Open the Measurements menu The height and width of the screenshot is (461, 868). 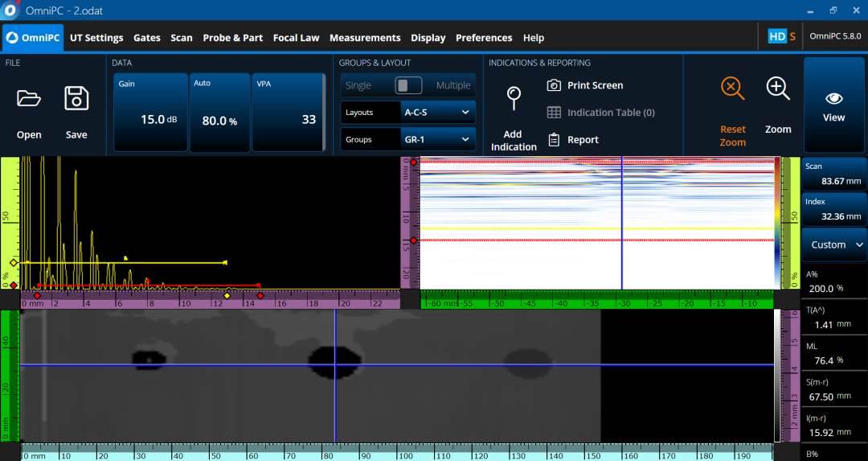365,38
